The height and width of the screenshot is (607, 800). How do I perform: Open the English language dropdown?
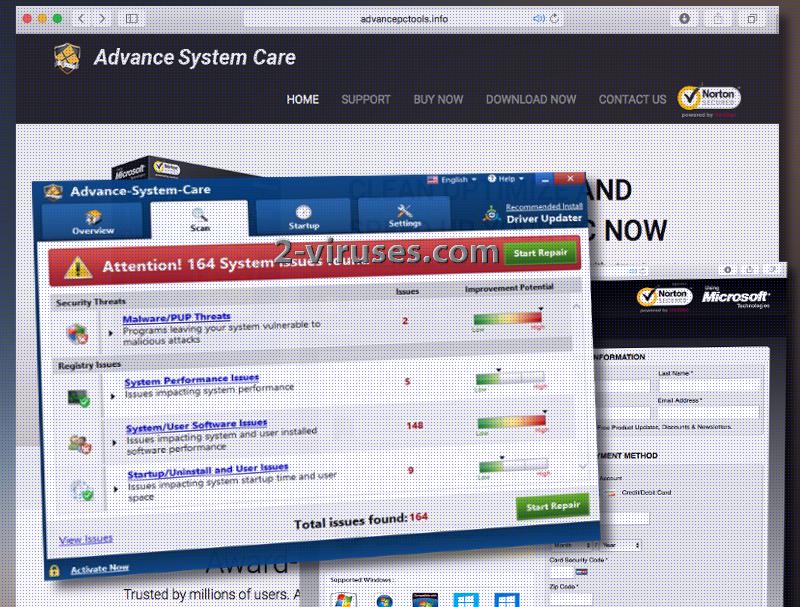pyautogui.click(x=458, y=180)
